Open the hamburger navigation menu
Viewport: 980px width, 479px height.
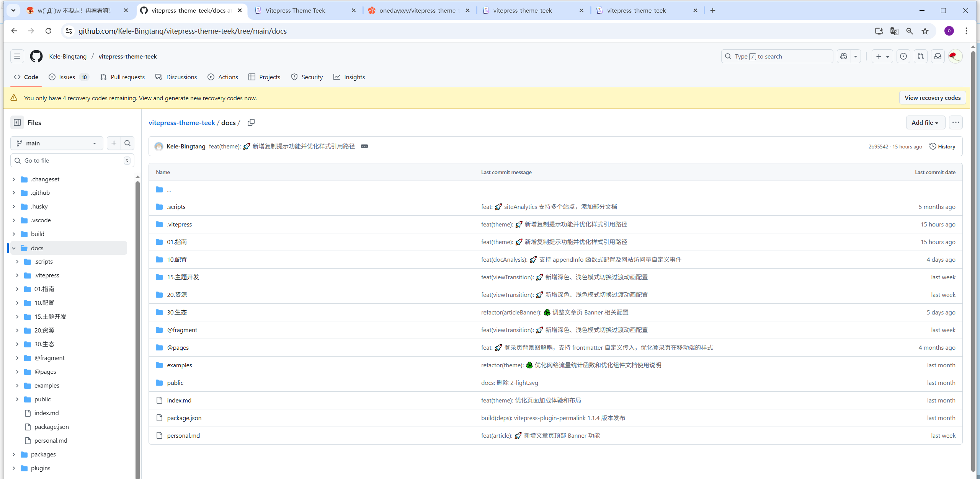[x=17, y=56]
